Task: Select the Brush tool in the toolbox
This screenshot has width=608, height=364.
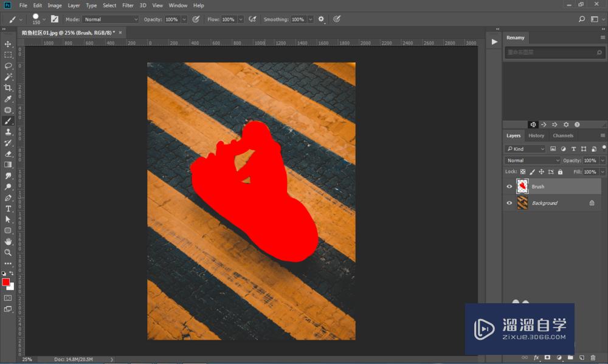Action: click(x=8, y=121)
